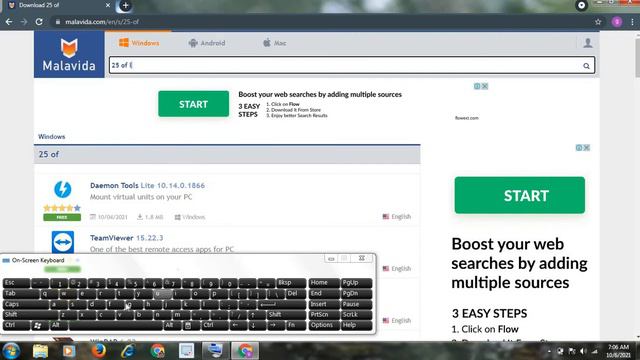Open the Windows Start menu

click(11, 351)
